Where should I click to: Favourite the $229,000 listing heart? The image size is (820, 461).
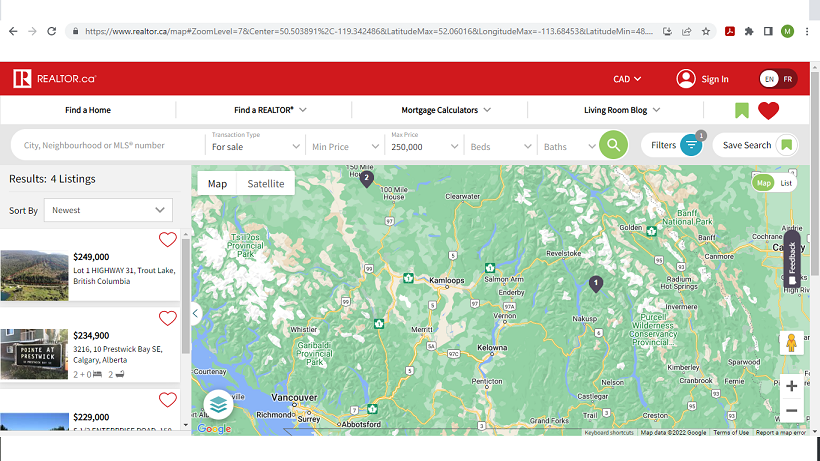click(x=167, y=399)
